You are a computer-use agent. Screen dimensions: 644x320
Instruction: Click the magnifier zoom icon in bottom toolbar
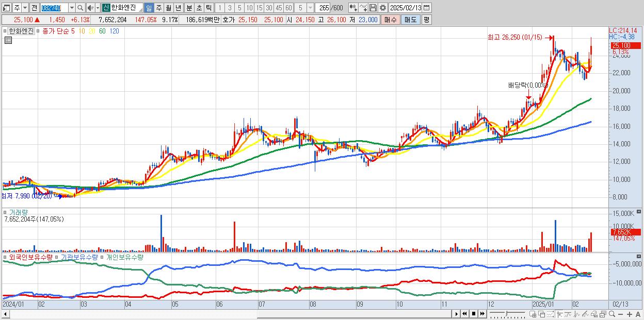click(612, 314)
